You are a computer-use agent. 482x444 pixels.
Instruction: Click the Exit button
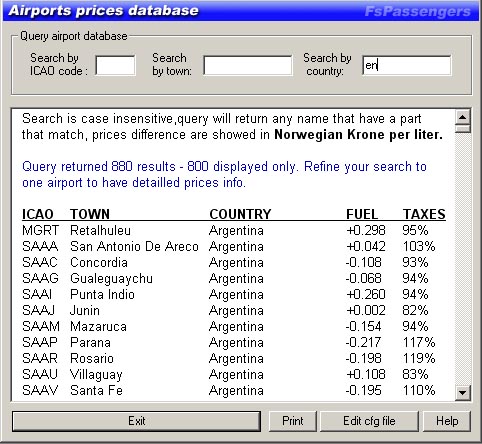pos(136,421)
